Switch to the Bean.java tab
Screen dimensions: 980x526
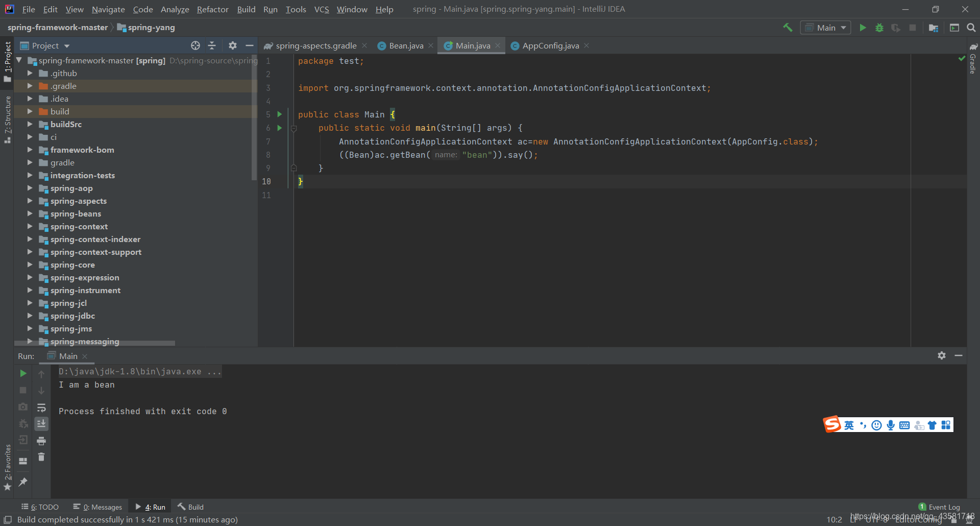(x=406, y=45)
